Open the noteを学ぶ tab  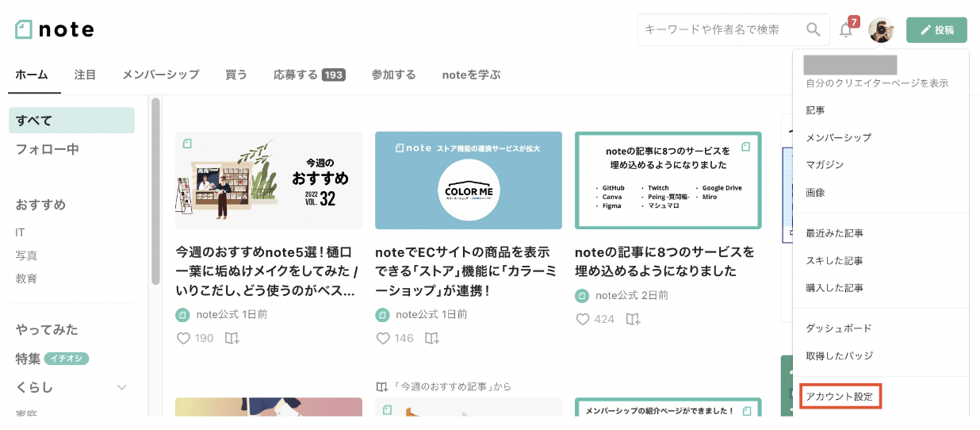(x=471, y=75)
